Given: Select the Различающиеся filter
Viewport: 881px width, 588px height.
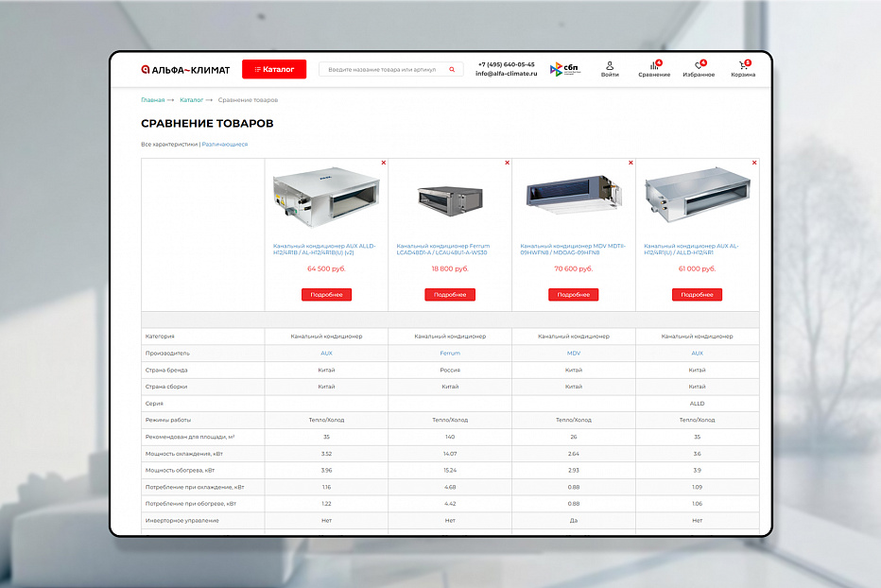Looking at the screenshot, I should [x=225, y=145].
